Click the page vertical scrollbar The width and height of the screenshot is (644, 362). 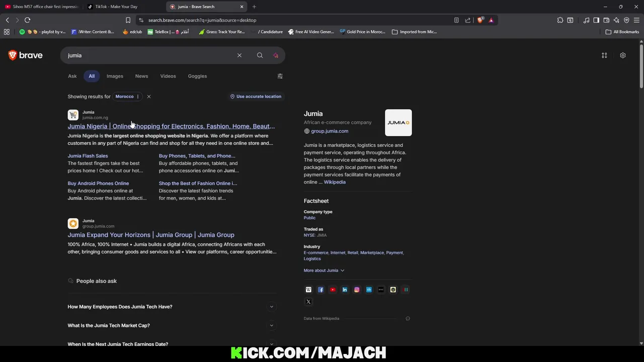pyautogui.click(x=641, y=65)
